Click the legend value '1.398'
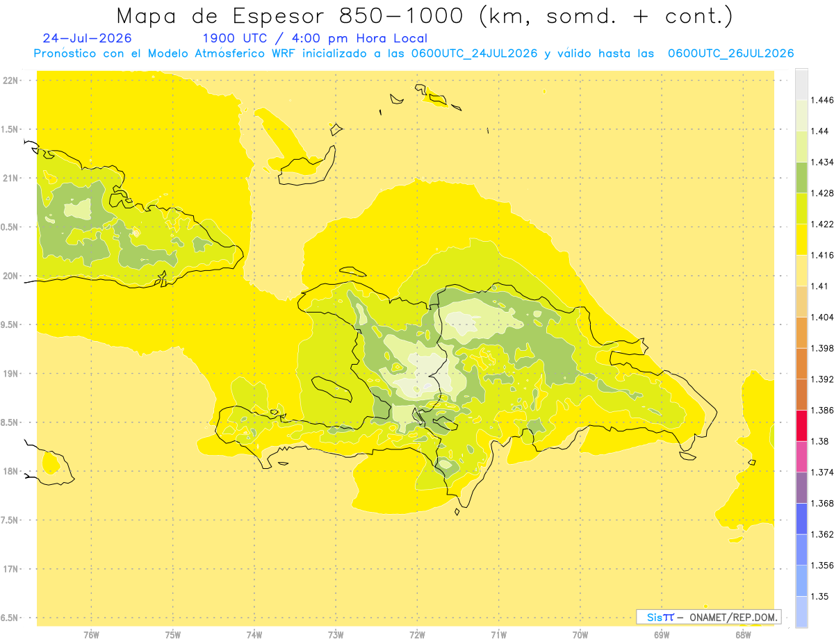This screenshot has height=644, width=834. 823,348
